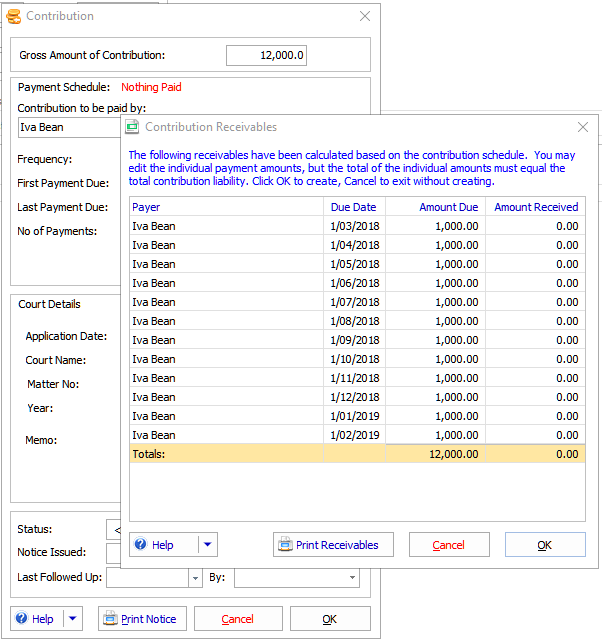Expand the Receivables Help dropdown arrow

207,545
